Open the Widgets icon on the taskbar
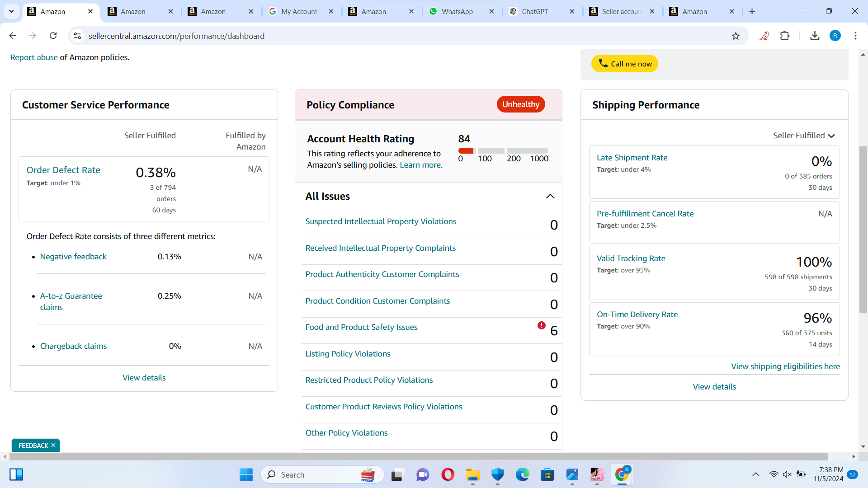 coord(16,474)
